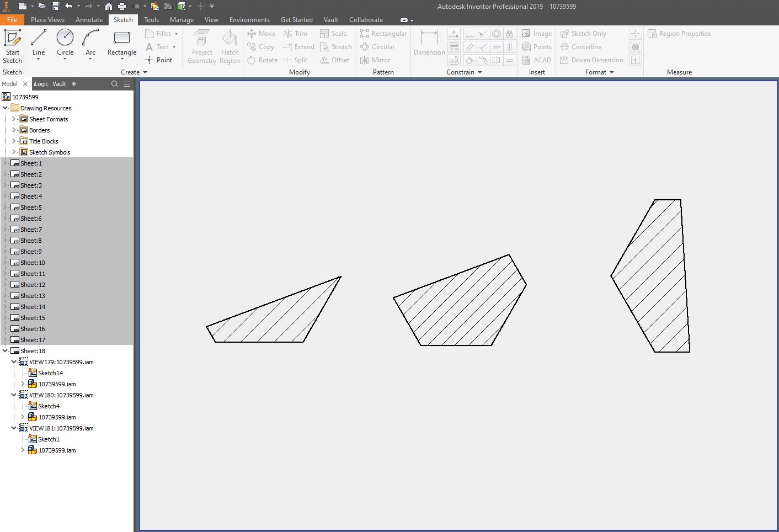The height and width of the screenshot is (532, 779).
Task: Select the Arc tool
Action: (x=90, y=42)
